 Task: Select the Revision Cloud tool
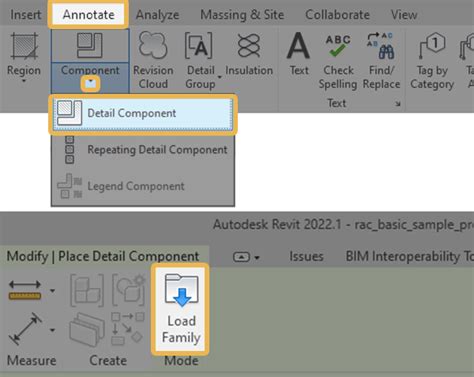153,60
